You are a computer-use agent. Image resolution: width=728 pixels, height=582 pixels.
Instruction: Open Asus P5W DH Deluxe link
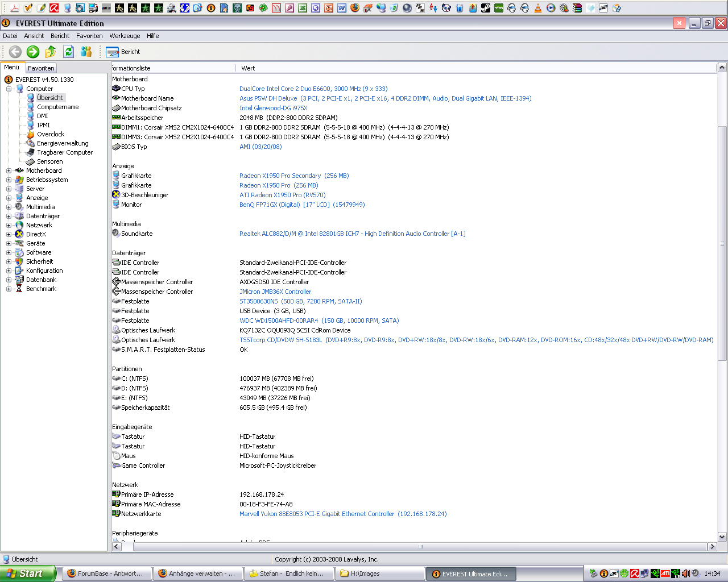coord(386,98)
